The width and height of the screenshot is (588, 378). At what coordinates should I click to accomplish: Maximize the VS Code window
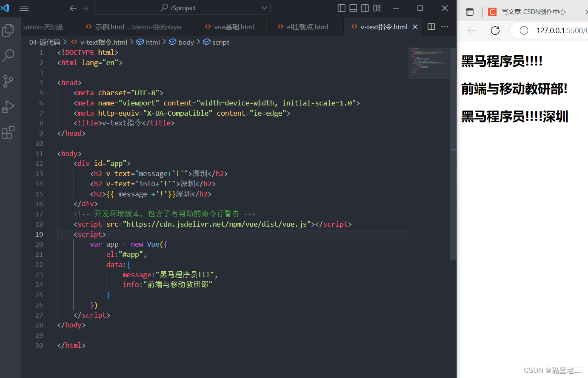coord(420,8)
